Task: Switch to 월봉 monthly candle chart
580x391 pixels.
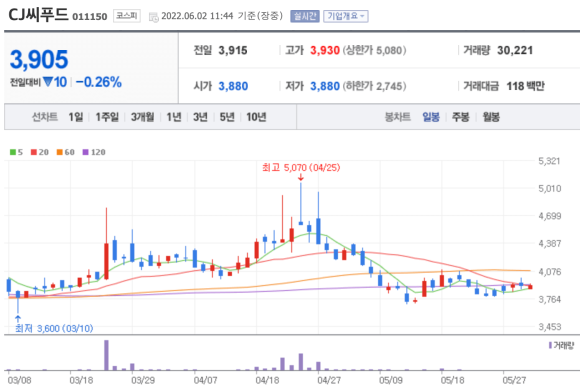Action: [491, 117]
